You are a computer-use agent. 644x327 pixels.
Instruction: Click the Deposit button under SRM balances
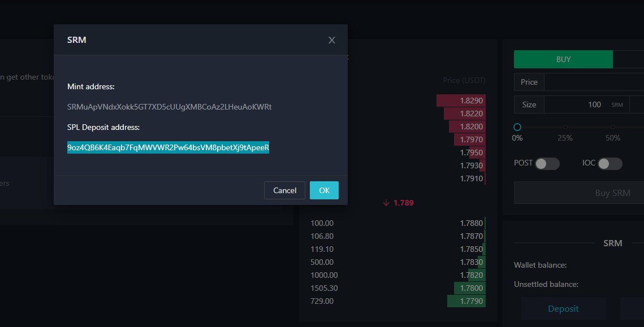(x=564, y=309)
